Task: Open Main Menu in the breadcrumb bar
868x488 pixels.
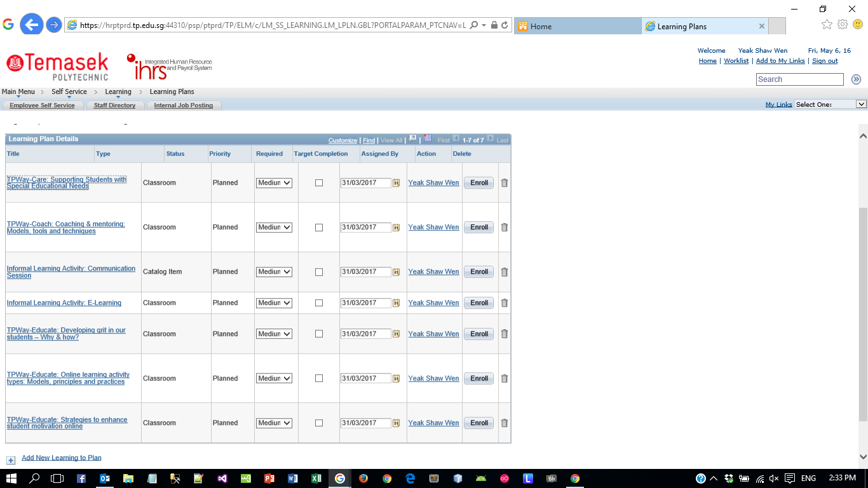Action: (x=18, y=92)
